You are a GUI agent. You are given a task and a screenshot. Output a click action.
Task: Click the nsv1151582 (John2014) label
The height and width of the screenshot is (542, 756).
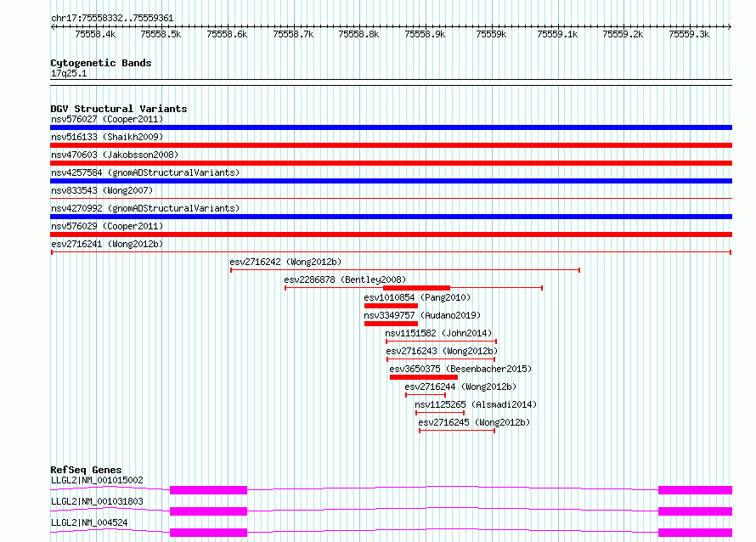[x=438, y=333]
